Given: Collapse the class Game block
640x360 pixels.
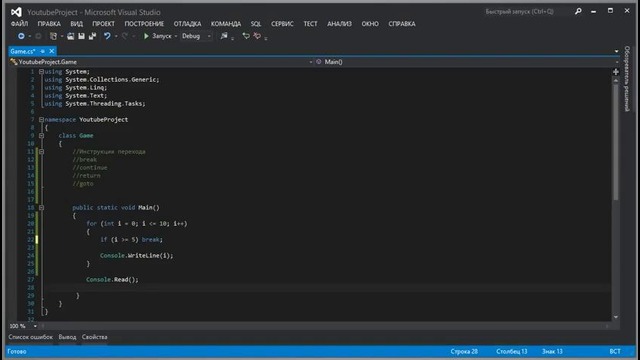Looking at the screenshot, I should click(41, 136).
